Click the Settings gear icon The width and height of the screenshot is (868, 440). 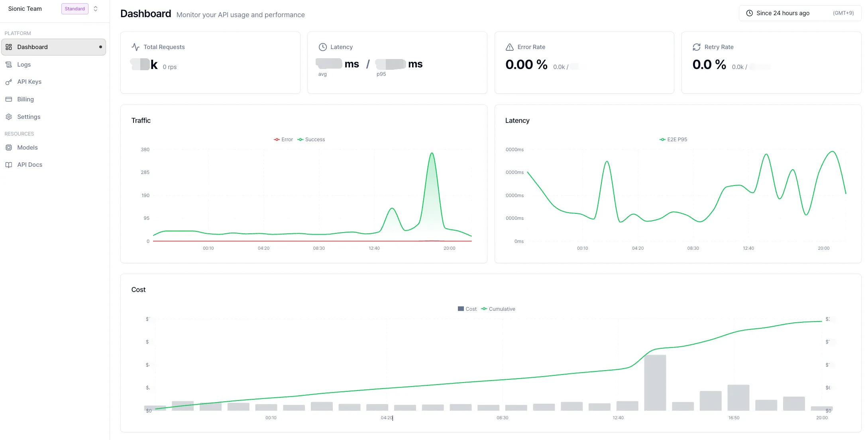click(9, 117)
